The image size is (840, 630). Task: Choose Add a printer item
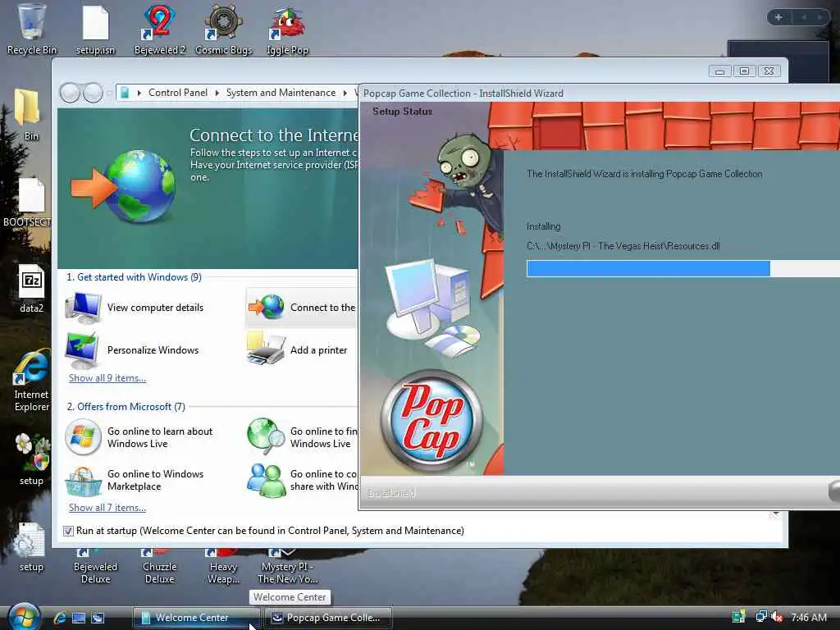click(297, 349)
